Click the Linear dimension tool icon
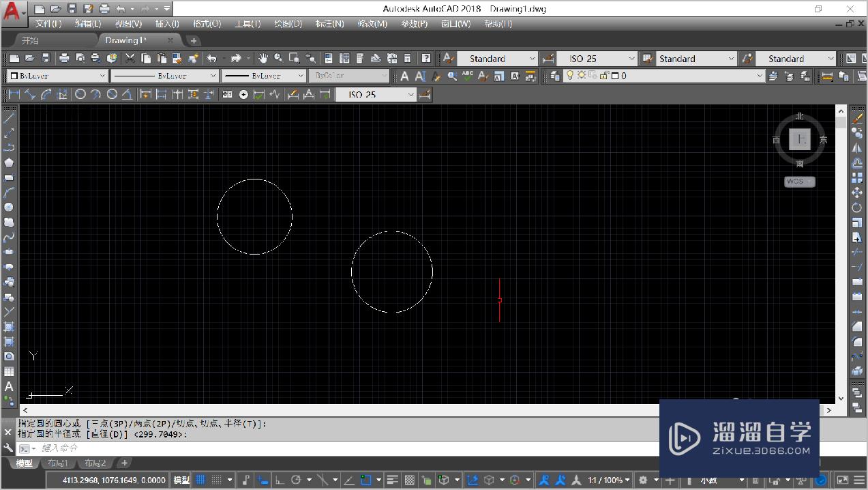This screenshot has width=868, height=490. (x=14, y=95)
